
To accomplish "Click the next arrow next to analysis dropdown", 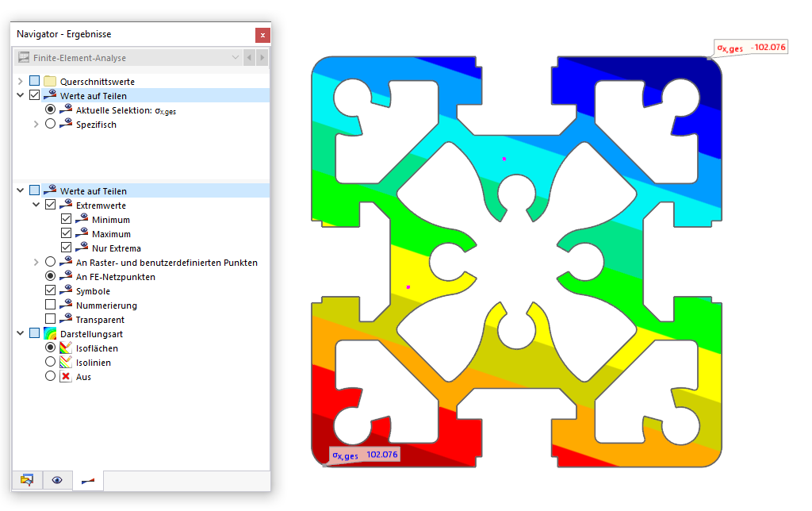I will click(262, 57).
